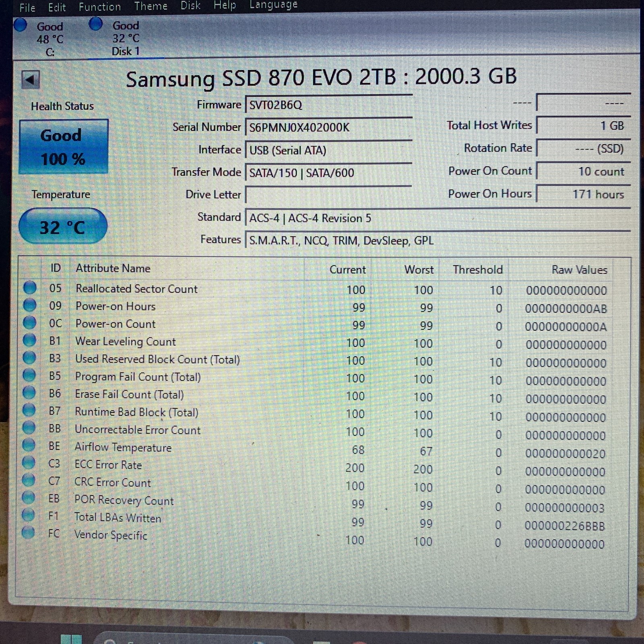Click the Airflow Temperature worst value 67
The width and height of the screenshot is (644, 644).
pos(426,451)
